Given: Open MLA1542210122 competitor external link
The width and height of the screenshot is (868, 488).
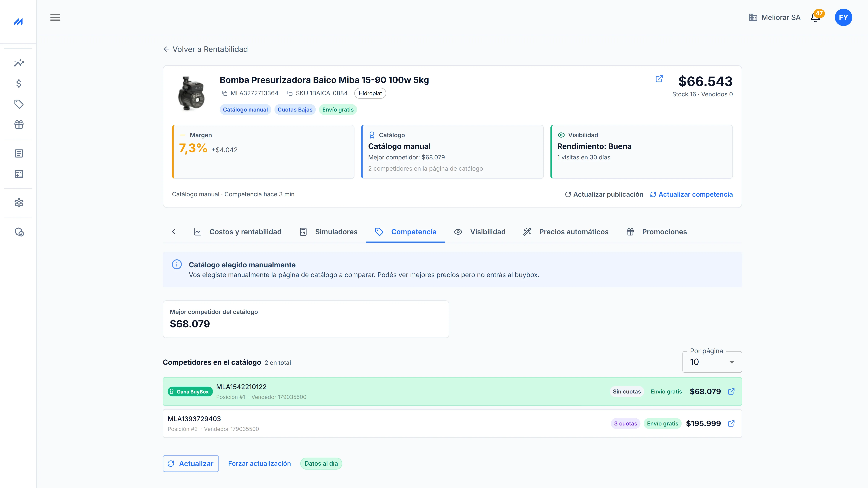Looking at the screenshot, I should pos(731,392).
